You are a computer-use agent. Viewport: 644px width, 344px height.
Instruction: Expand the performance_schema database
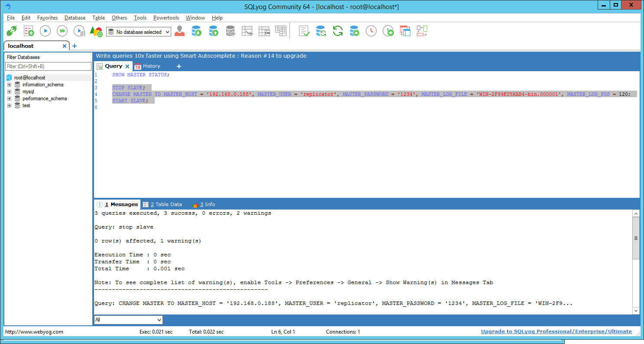9,98
